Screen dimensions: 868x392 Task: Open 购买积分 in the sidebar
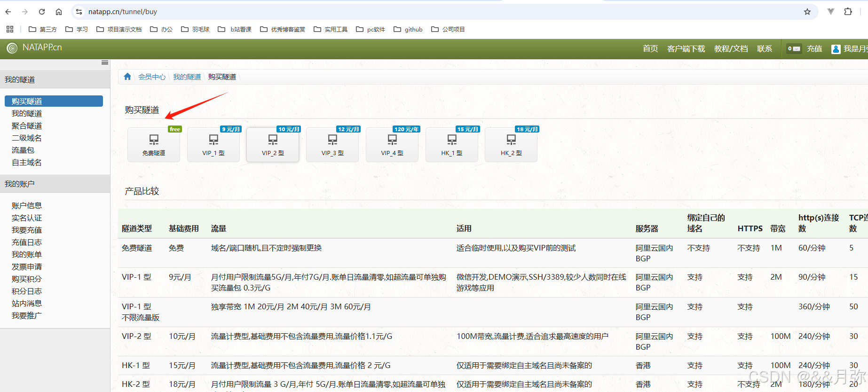pyautogui.click(x=27, y=279)
